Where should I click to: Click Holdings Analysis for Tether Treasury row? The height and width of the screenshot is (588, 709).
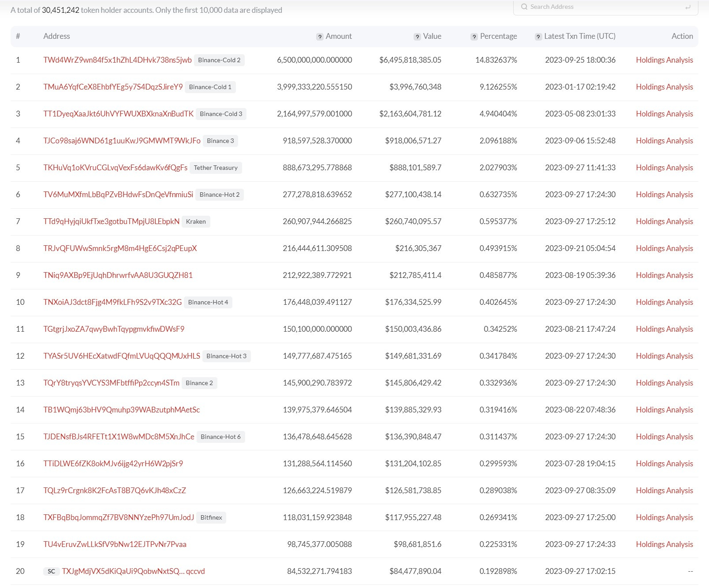(664, 168)
